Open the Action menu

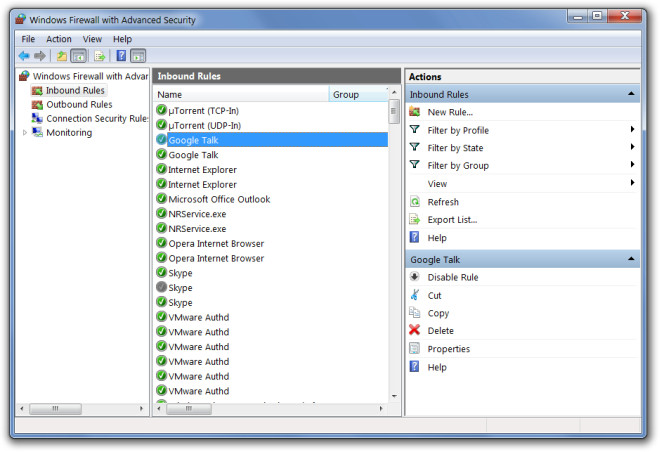[x=59, y=39]
